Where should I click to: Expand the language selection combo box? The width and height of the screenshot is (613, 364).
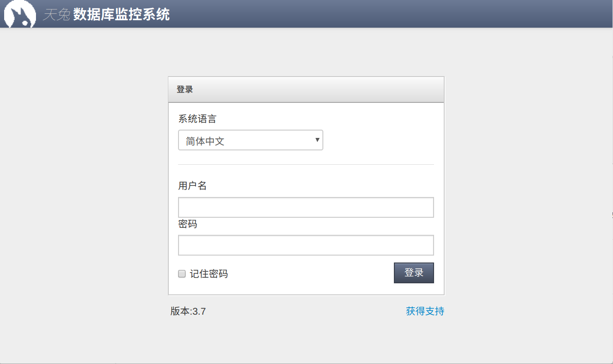250,140
